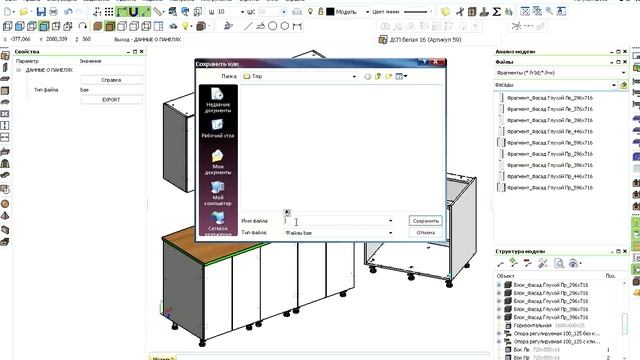Click the EXPORT button in Свойства panel
The image size is (640, 360).
[111, 100]
